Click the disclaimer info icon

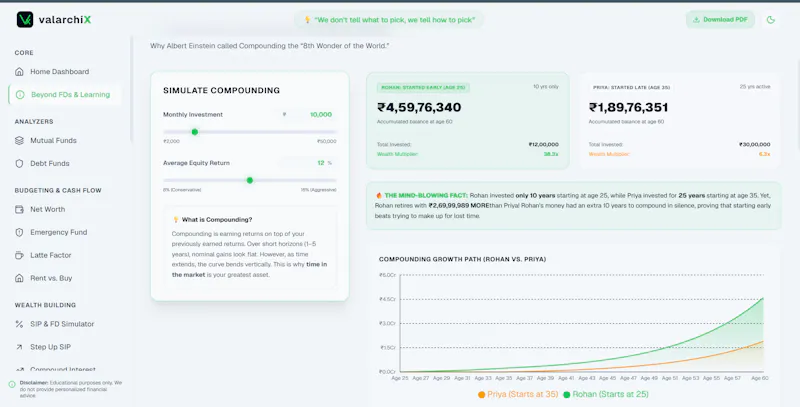(x=12, y=385)
